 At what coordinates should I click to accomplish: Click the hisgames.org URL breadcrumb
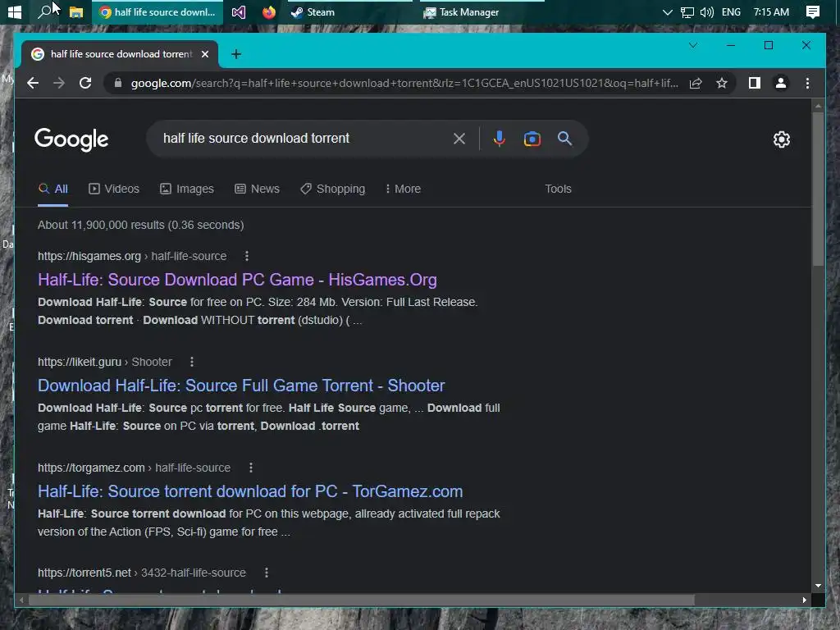(132, 256)
